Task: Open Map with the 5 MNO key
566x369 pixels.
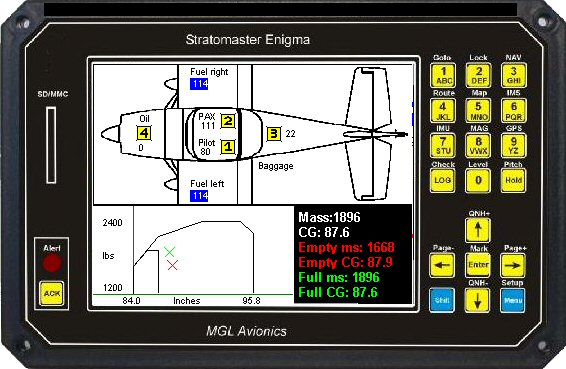Action: [x=478, y=111]
